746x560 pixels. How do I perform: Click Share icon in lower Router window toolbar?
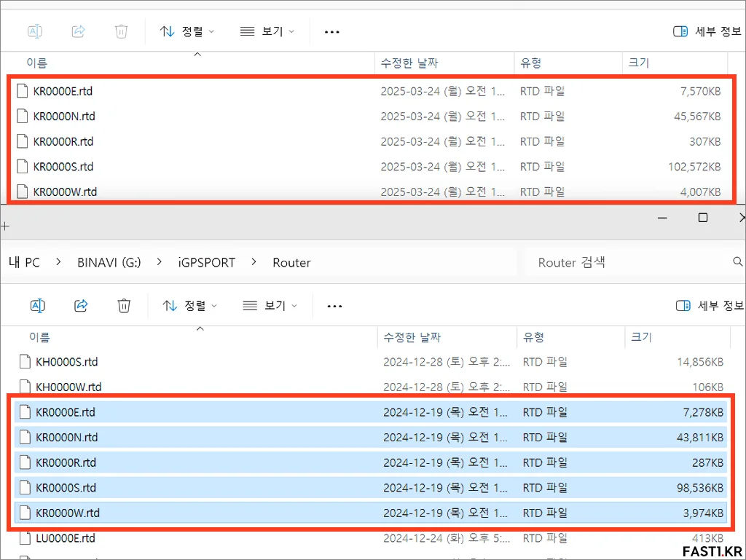click(81, 306)
